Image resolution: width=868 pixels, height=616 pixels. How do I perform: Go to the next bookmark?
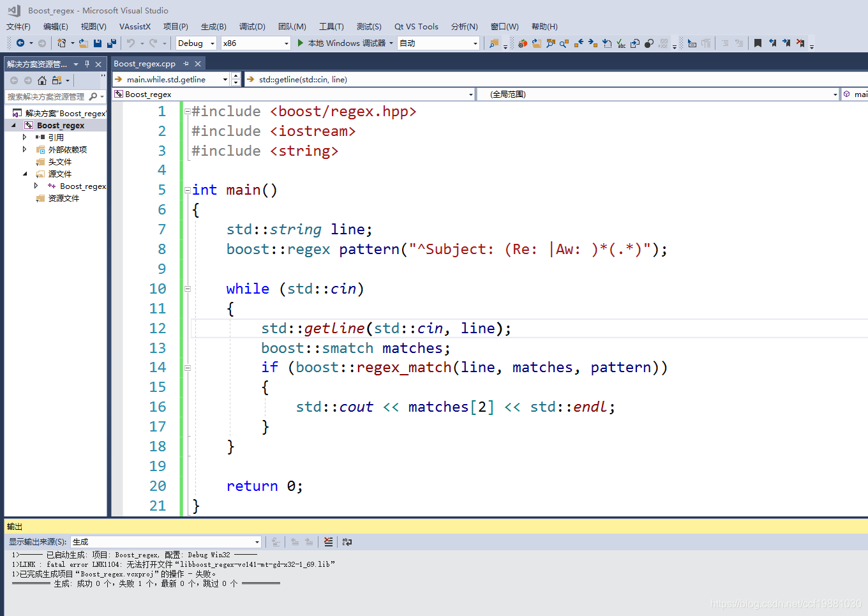(x=786, y=43)
